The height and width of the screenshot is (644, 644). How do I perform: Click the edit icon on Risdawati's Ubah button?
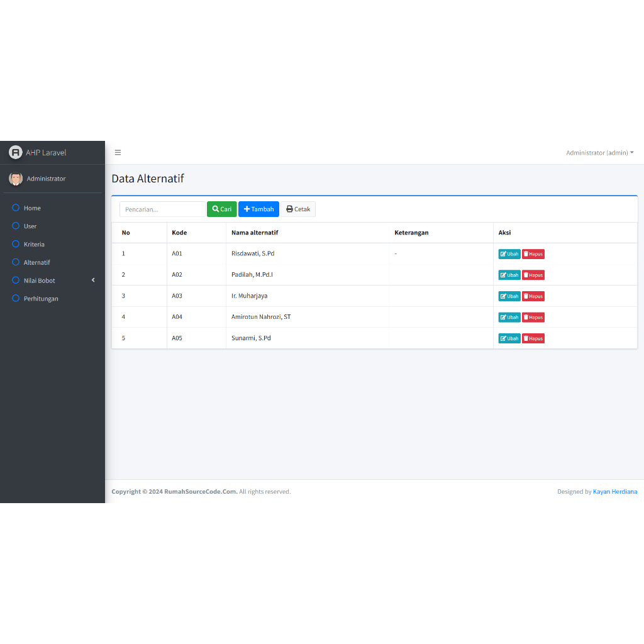(504, 253)
